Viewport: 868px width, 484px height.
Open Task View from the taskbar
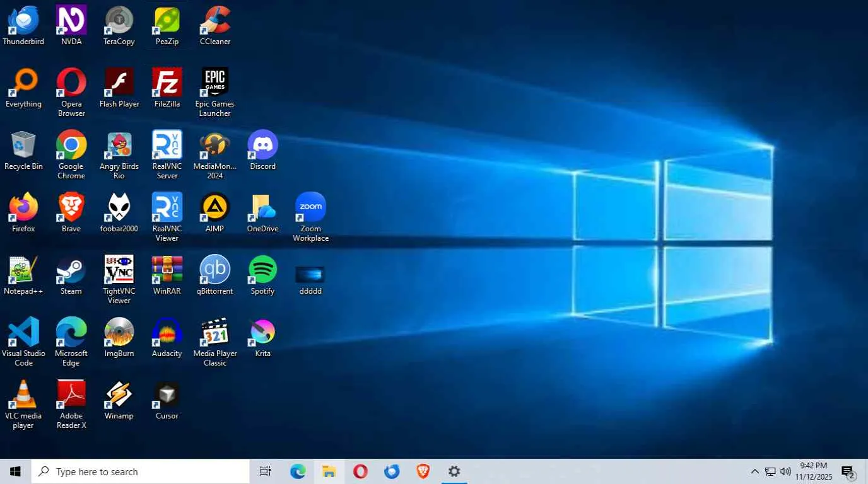[x=266, y=471]
